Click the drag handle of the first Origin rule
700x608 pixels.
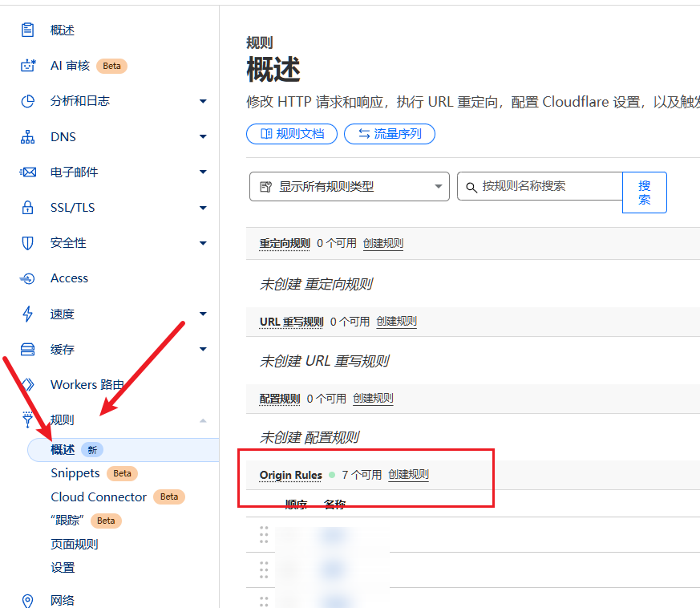pyautogui.click(x=264, y=535)
